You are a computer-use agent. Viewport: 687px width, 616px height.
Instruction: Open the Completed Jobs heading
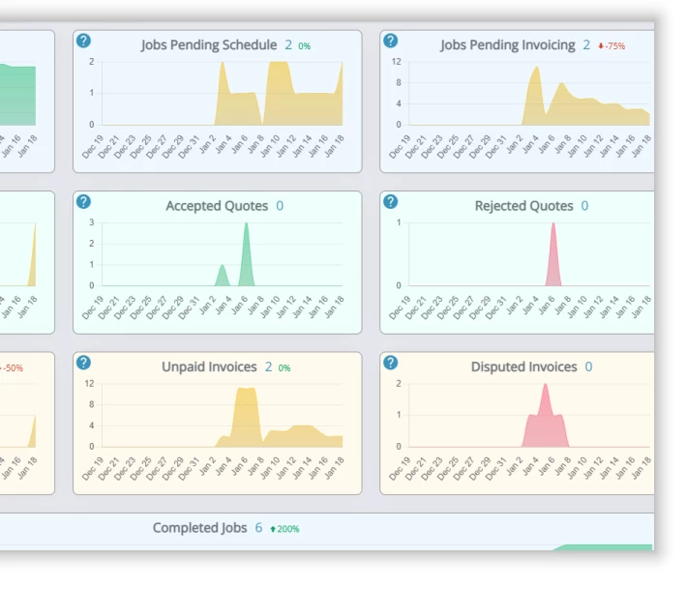(199, 528)
